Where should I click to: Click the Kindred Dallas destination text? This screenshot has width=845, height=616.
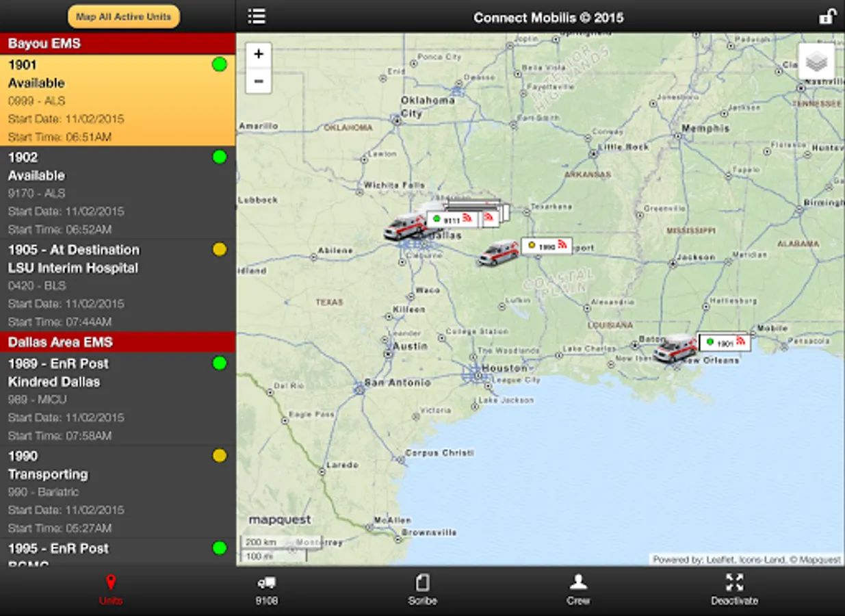click(x=54, y=381)
